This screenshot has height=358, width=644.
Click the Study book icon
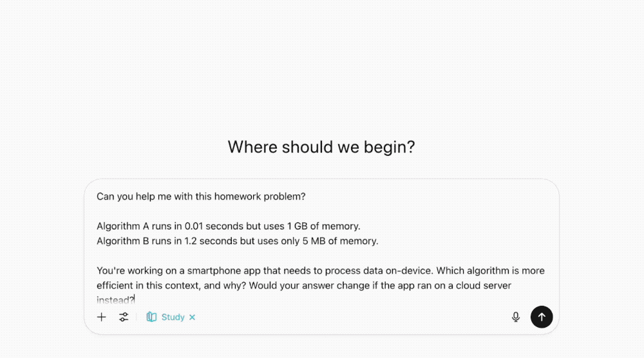(151, 317)
